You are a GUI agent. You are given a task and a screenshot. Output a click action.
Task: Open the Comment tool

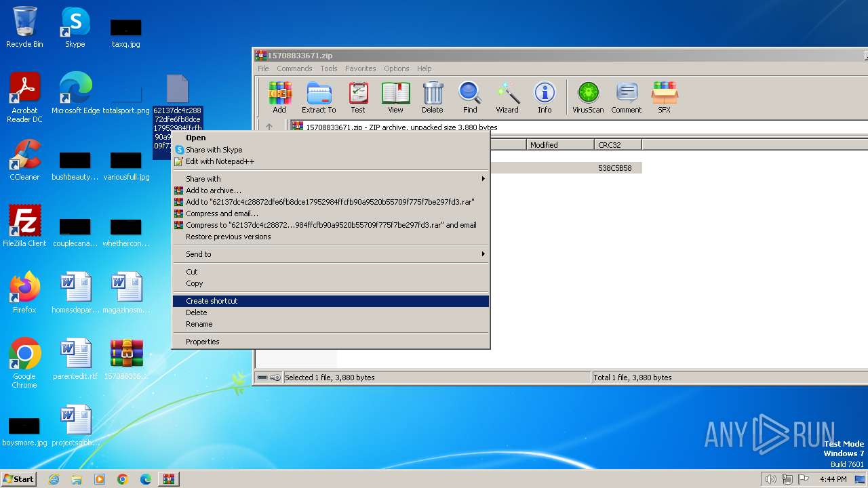tap(626, 98)
